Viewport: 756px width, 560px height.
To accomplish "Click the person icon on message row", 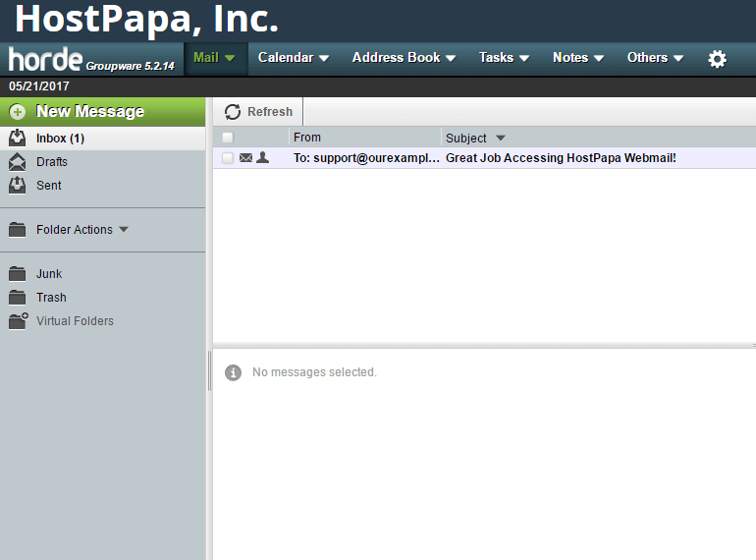I will tap(263, 157).
